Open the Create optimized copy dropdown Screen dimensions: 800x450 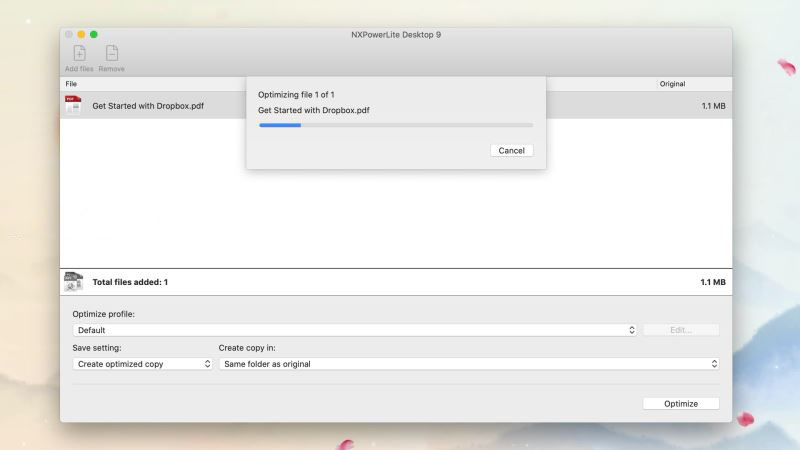[x=142, y=364]
